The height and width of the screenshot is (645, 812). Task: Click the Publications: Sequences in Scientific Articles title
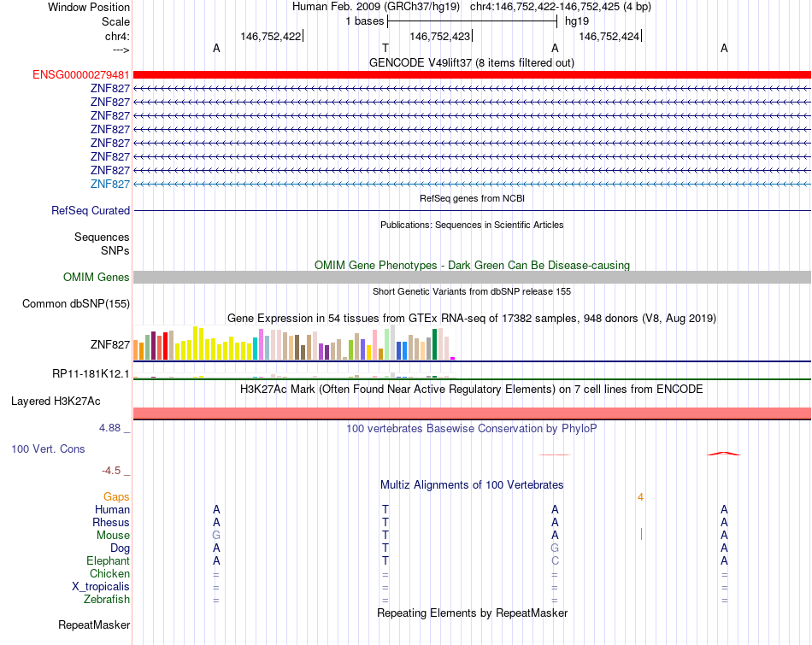click(472, 225)
